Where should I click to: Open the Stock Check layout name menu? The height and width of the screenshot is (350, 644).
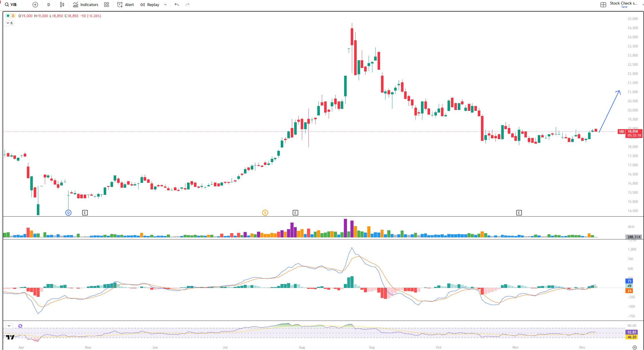pyautogui.click(x=623, y=3)
